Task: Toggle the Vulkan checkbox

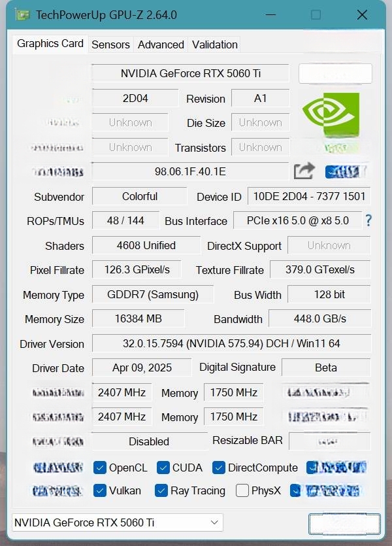Action: 100,490
